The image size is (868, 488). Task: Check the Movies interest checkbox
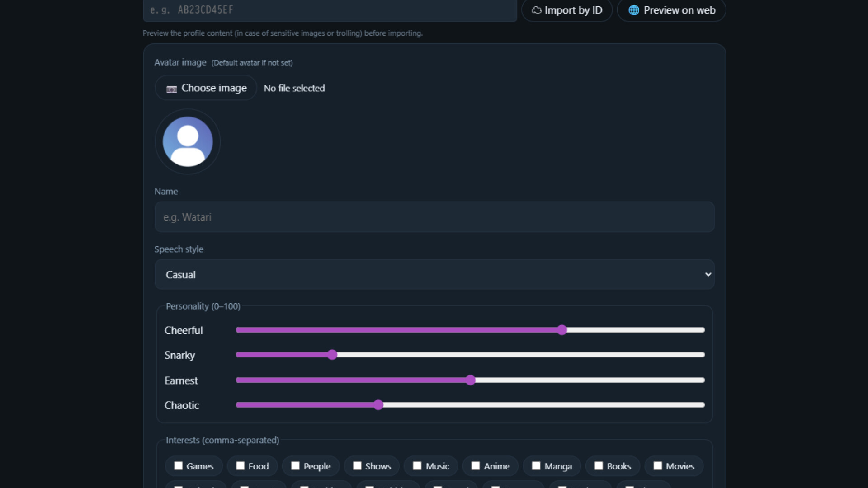coord(658,465)
